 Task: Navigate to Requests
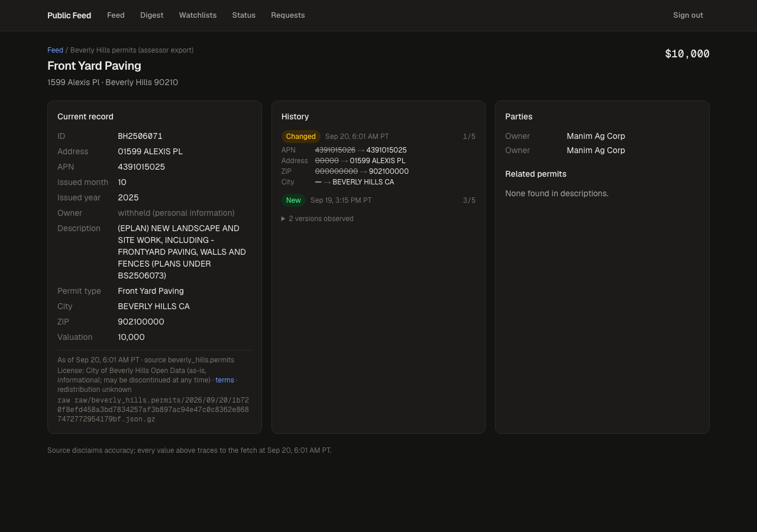tap(288, 15)
